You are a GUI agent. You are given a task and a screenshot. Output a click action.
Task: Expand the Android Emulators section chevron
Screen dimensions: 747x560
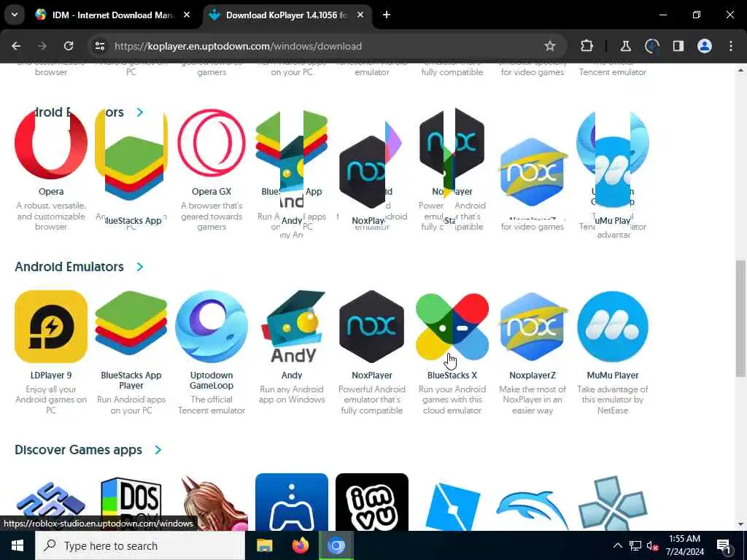coord(139,267)
